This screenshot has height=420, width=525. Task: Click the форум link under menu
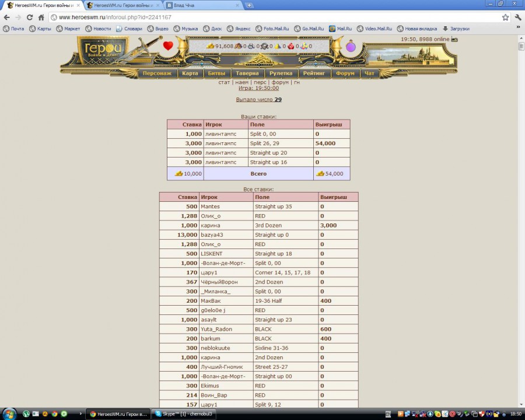(x=280, y=82)
